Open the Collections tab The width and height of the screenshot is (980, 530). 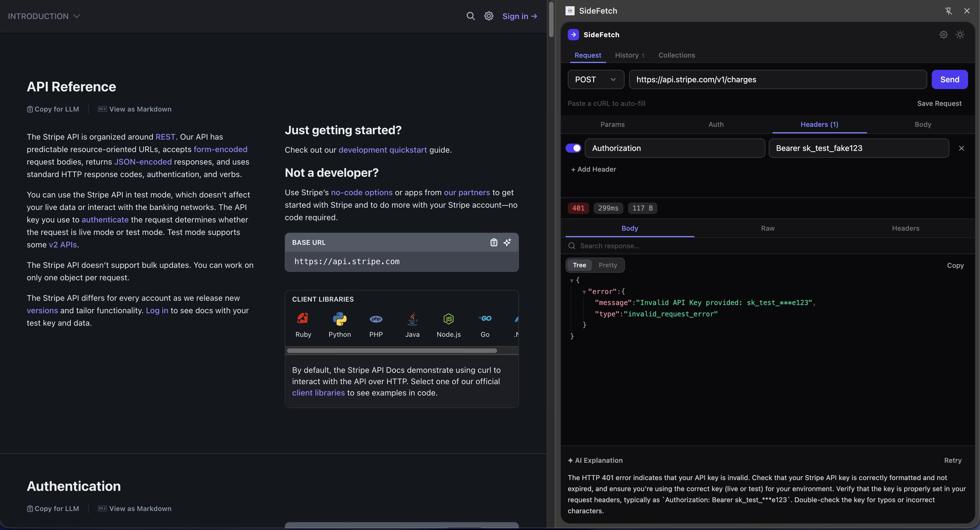point(677,55)
